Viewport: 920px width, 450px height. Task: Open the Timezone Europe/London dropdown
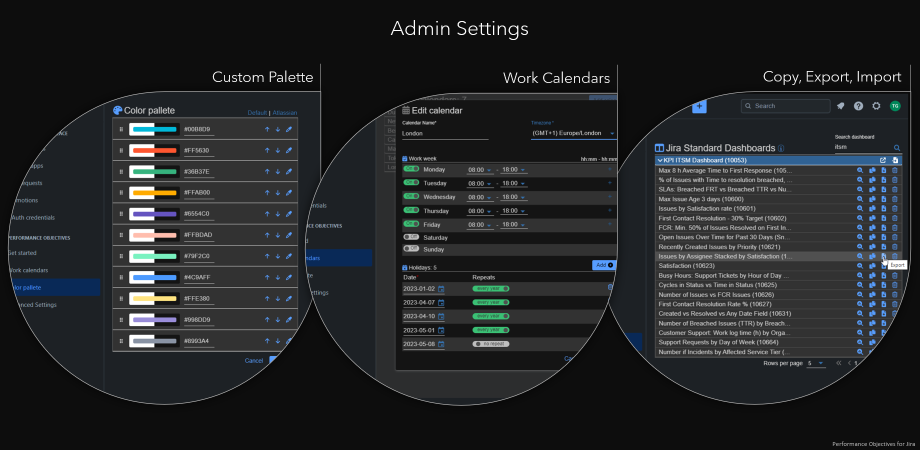point(574,133)
